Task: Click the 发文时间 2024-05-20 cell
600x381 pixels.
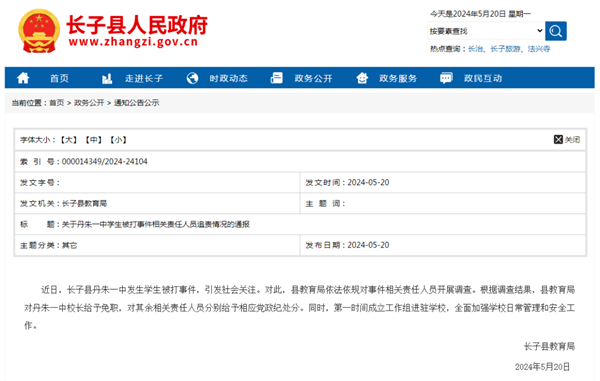Action: (x=443, y=182)
